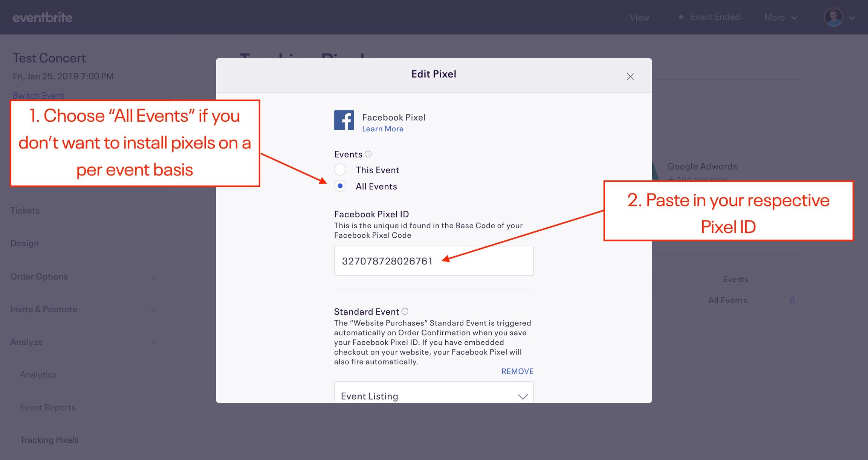Viewport: 868px width, 460px height.
Task: Open the user avatar menu
Action: [x=833, y=17]
